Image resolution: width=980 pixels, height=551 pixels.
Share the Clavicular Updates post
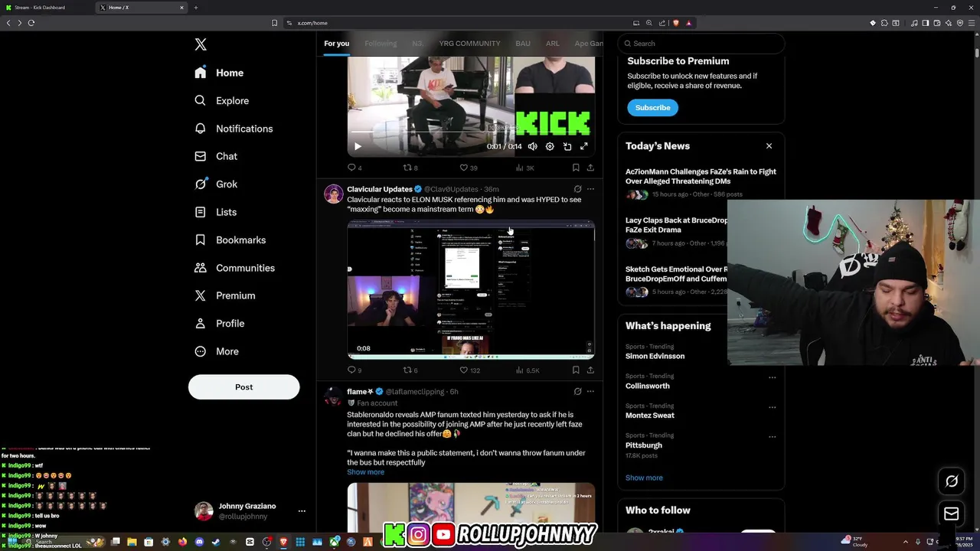click(590, 370)
